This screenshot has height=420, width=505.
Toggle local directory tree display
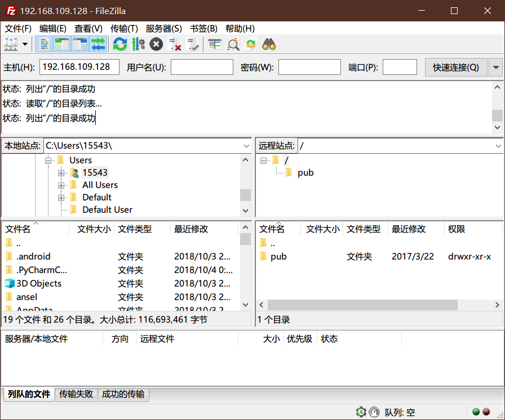tap(62, 44)
